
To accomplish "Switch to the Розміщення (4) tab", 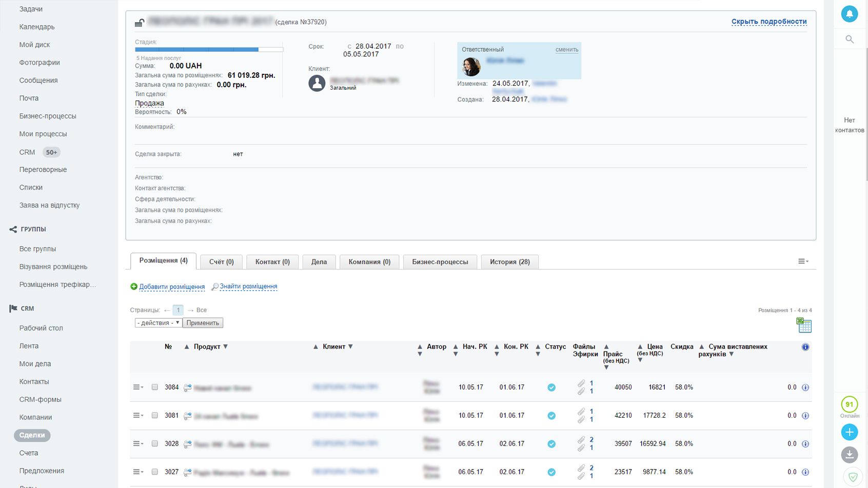I will click(x=164, y=261).
